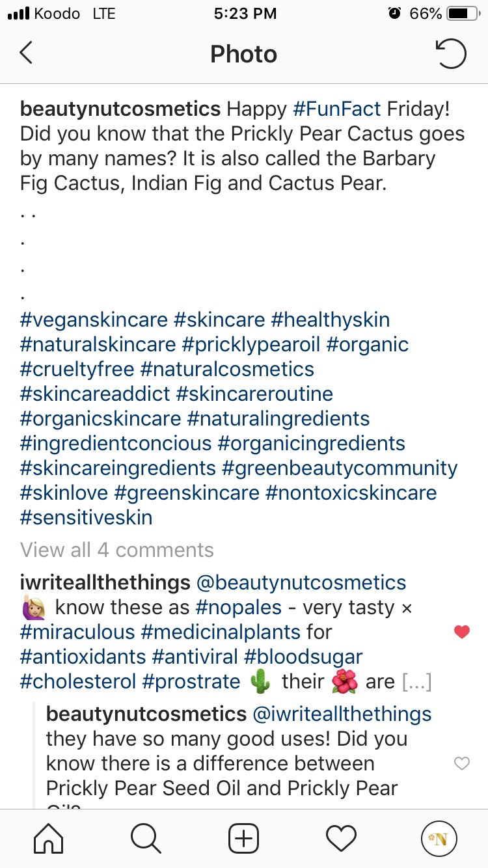Expand the truncated comment ellipsis
The width and height of the screenshot is (488, 868).
point(416,682)
